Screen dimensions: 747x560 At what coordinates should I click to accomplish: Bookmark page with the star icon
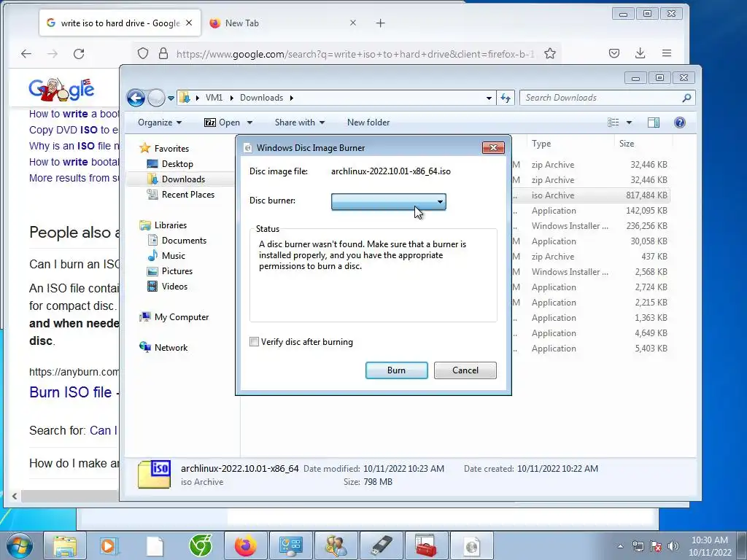(550, 53)
